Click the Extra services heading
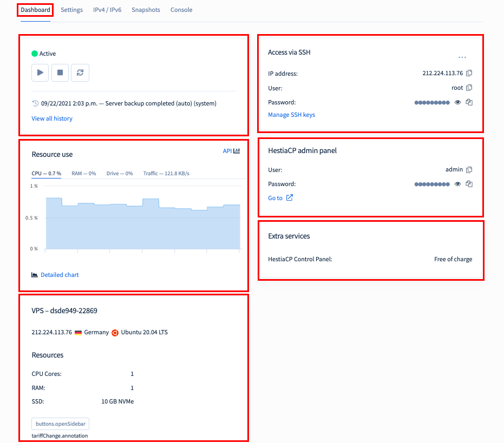504x443 pixels. 289,236
